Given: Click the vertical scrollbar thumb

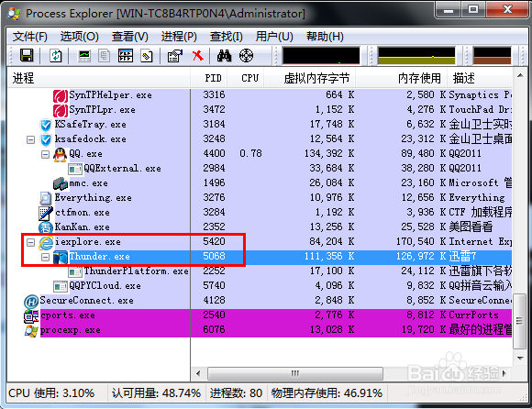Looking at the screenshot, I should [520, 322].
